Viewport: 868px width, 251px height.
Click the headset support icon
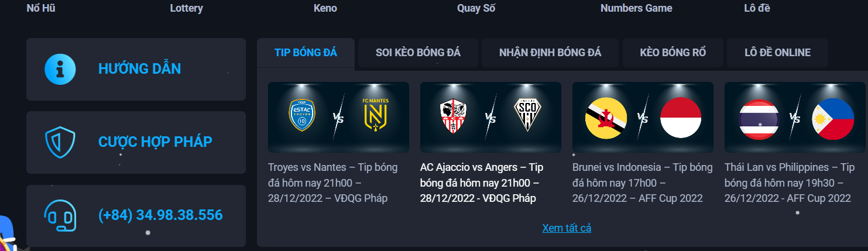(60, 216)
